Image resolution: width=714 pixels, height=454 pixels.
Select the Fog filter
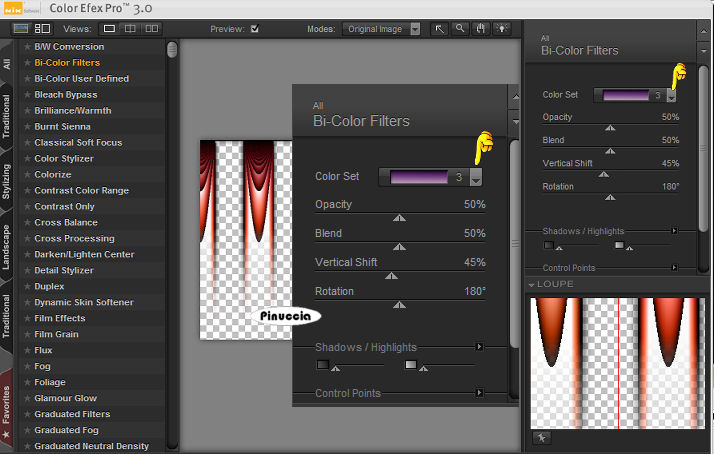tap(42, 366)
